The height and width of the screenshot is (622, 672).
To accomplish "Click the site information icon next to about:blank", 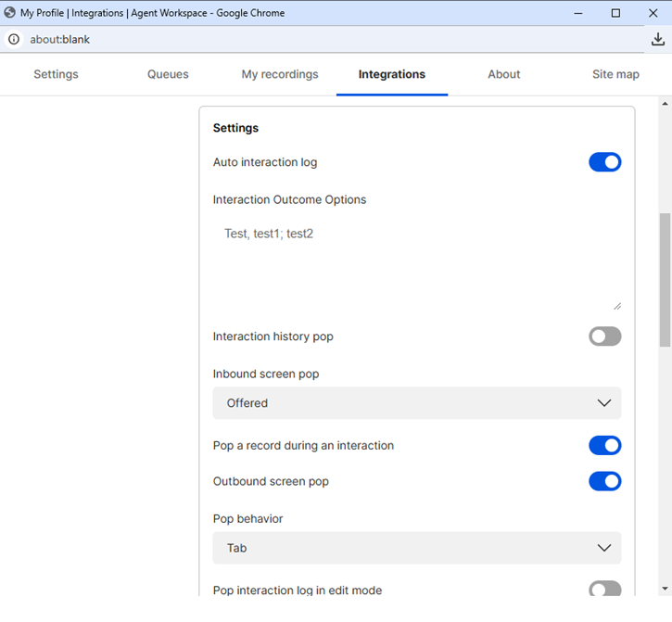I will (14, 40).
